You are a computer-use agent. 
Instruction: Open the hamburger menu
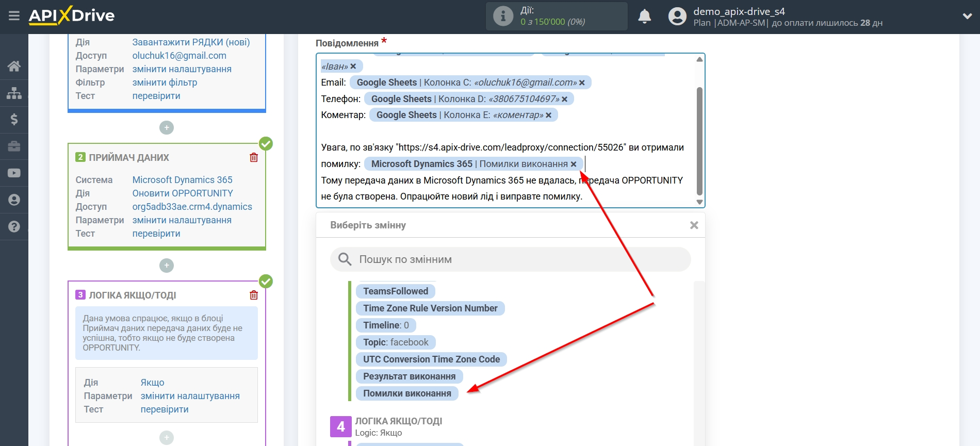click(14, 16)
